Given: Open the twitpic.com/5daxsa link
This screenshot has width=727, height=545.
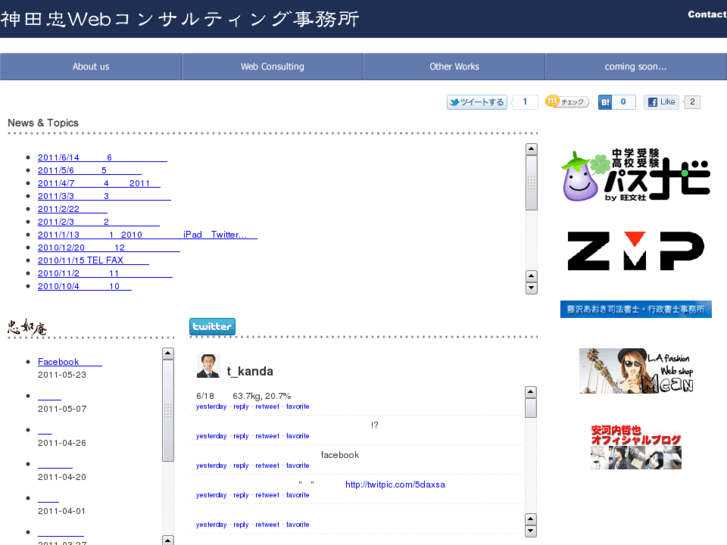Looking at the screenshot, I should click(395, 485).
